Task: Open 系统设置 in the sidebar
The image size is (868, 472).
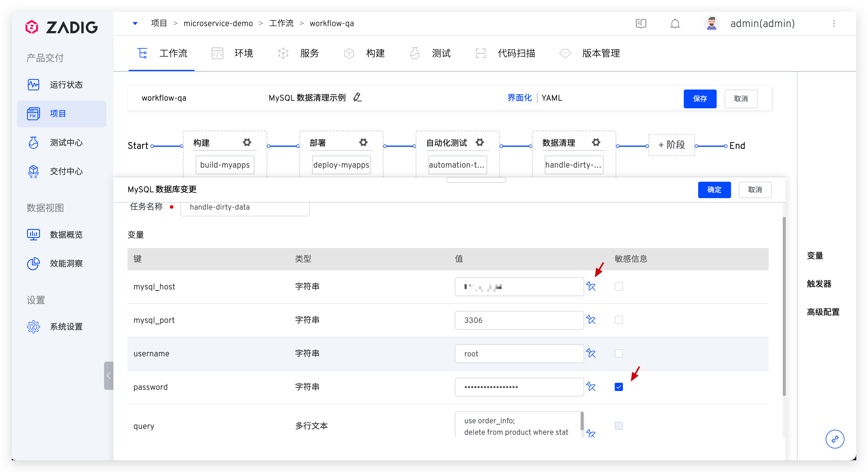Action: click(x=66, y=327)
